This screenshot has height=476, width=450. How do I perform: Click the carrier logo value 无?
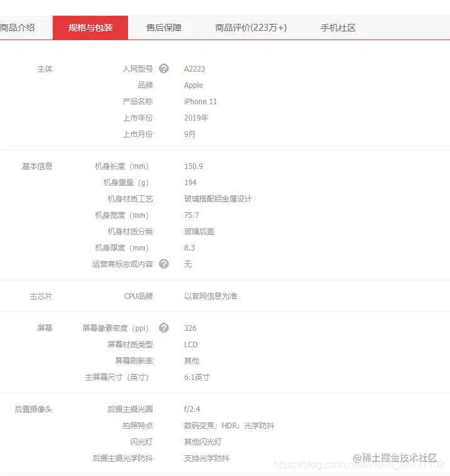click(188, 264)
